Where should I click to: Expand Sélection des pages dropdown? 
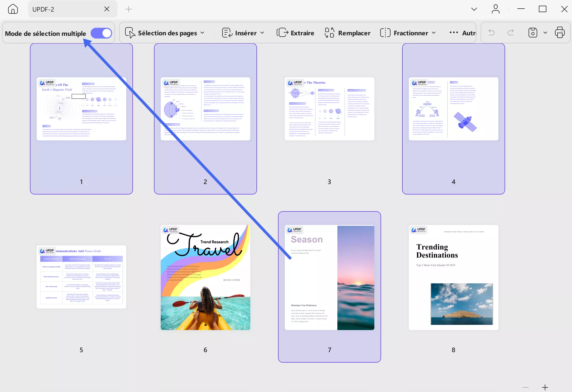pyautogui.click(x=165, y=33)
